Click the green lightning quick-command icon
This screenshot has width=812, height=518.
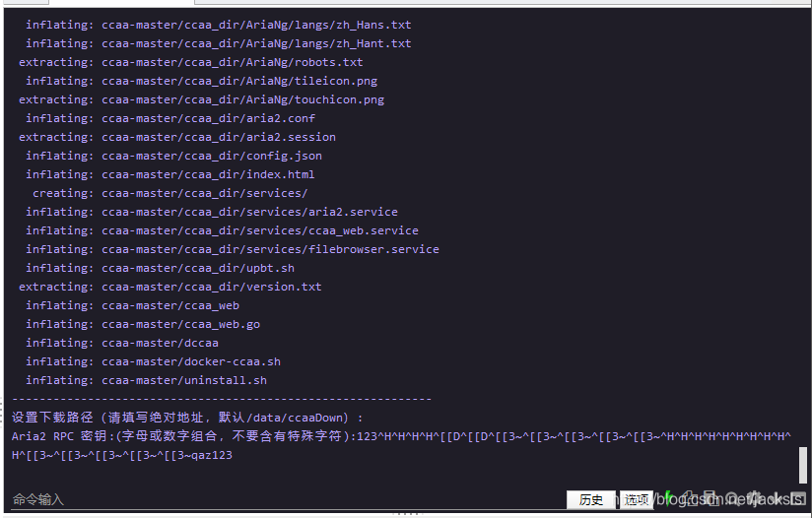(x=668, y=498)
